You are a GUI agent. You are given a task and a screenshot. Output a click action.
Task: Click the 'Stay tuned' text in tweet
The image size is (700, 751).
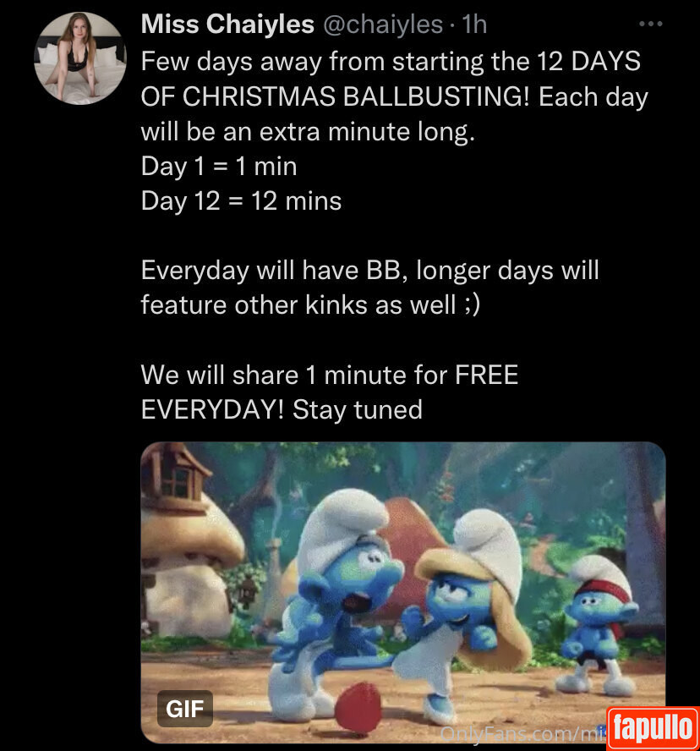(358, 410)
